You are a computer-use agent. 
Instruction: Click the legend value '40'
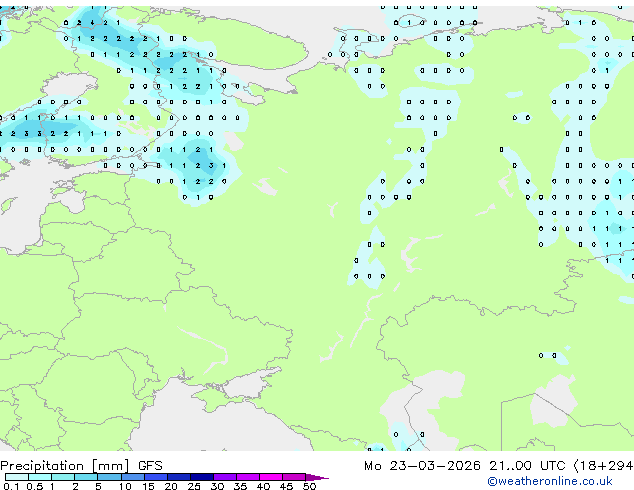(264, 486)
